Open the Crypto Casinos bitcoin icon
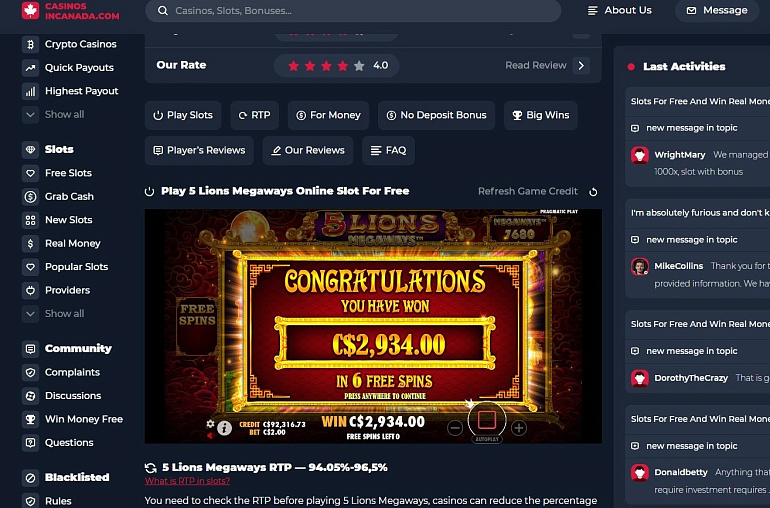 click(x=30, y=44)
